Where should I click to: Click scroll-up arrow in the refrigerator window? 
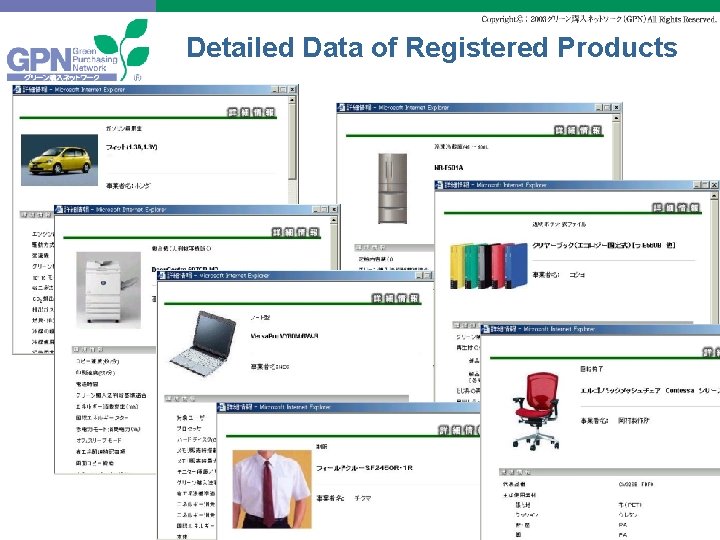pyautogui.click(x=616, y=118)
